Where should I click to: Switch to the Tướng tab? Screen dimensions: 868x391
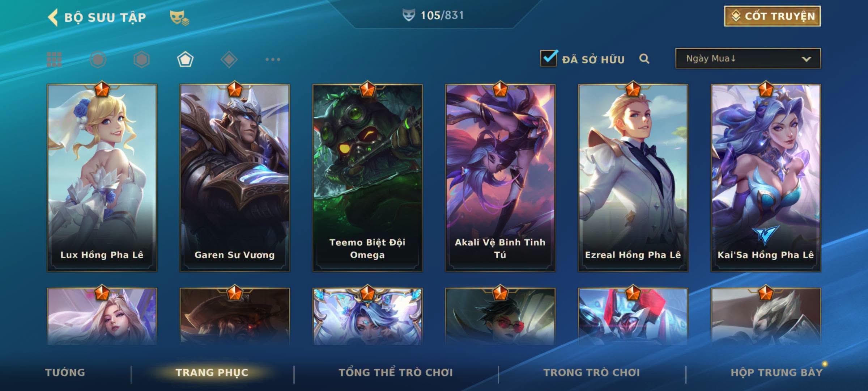point(65,373)
